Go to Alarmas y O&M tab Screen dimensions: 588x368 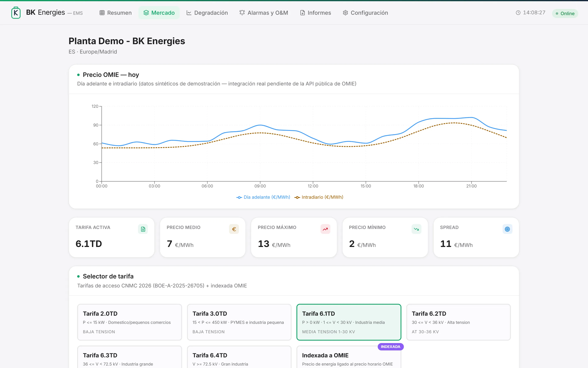[264, 13]
